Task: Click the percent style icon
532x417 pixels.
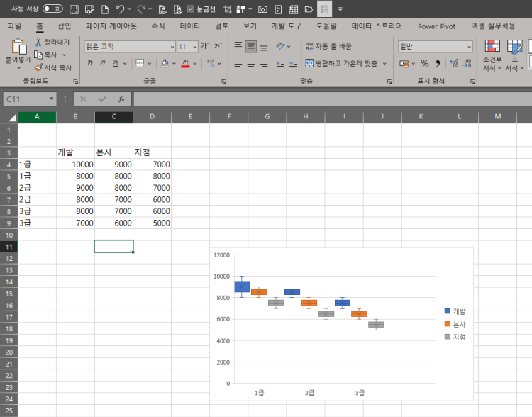Action: click(424, 63)
